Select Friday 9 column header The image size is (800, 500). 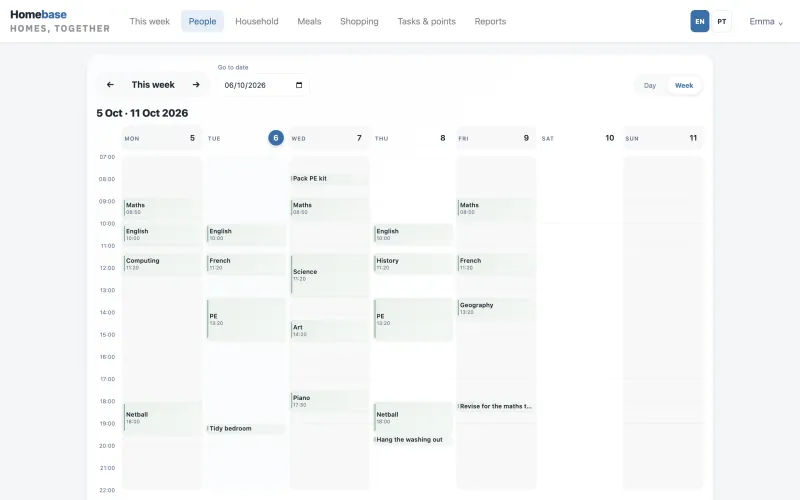tap(496, 138)
